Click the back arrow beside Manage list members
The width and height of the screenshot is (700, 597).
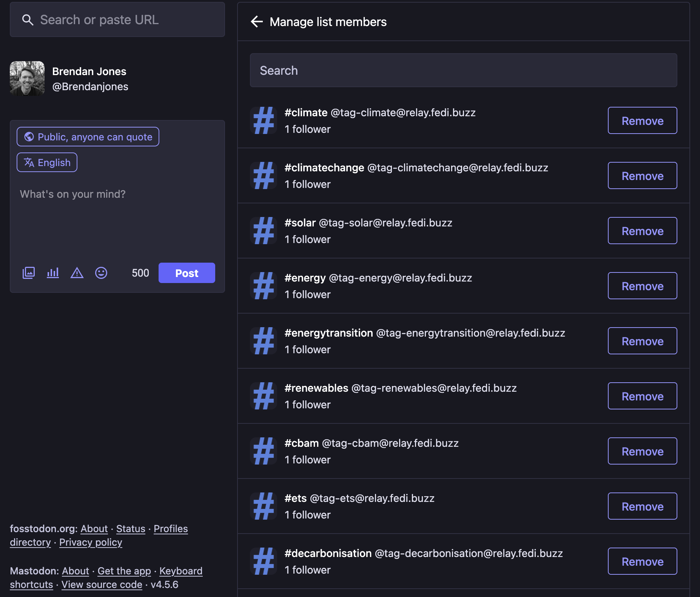(x=257, y=22)
